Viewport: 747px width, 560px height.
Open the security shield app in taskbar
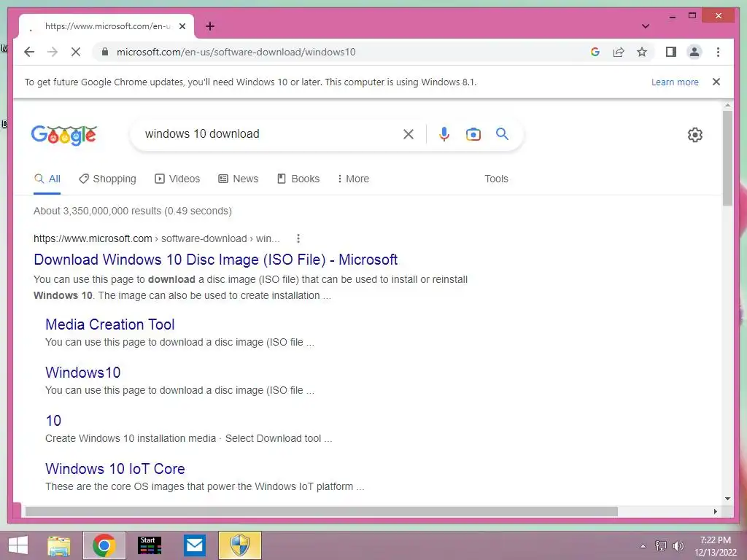[239, 545]
